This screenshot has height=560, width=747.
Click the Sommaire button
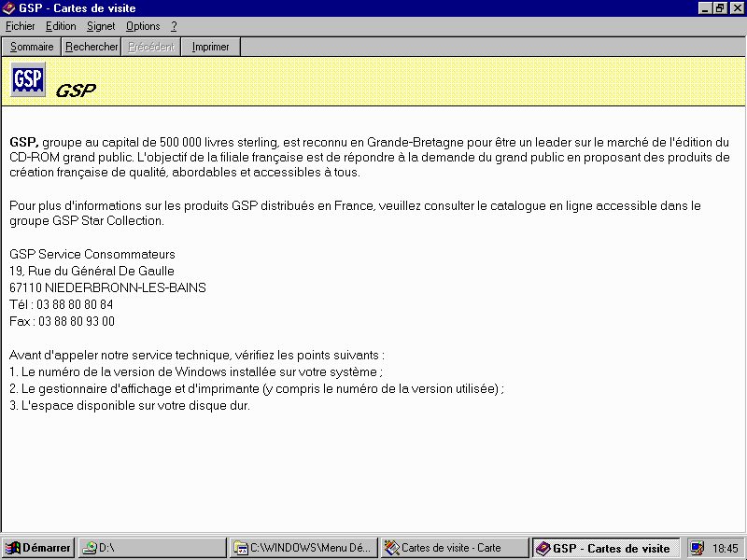tap(32, 47)
